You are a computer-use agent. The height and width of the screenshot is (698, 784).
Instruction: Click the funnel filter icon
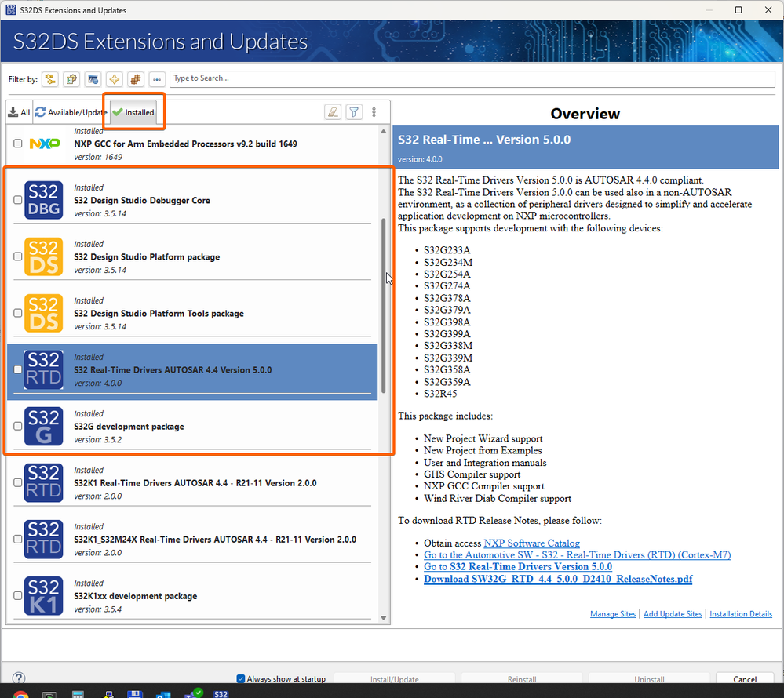[x=354, y=112]
